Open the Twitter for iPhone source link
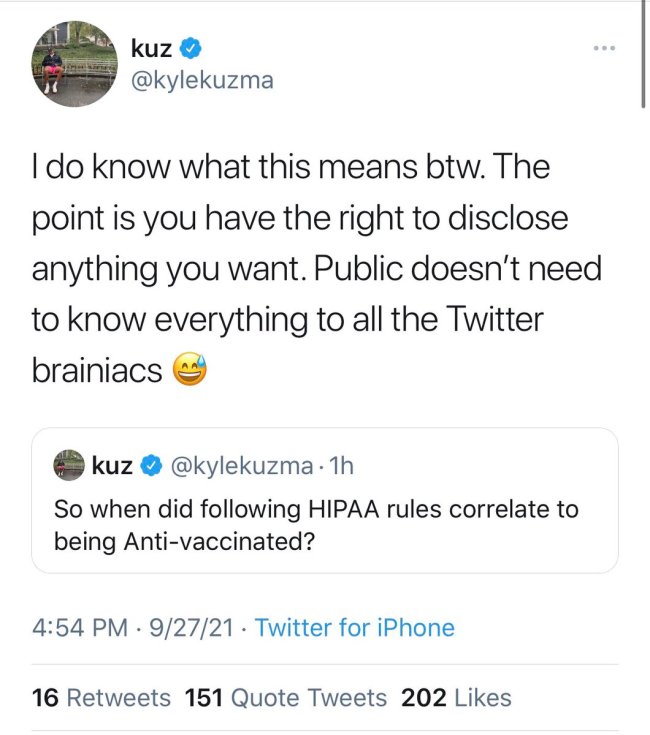The image size is (650, 735). tap(354, 628)
